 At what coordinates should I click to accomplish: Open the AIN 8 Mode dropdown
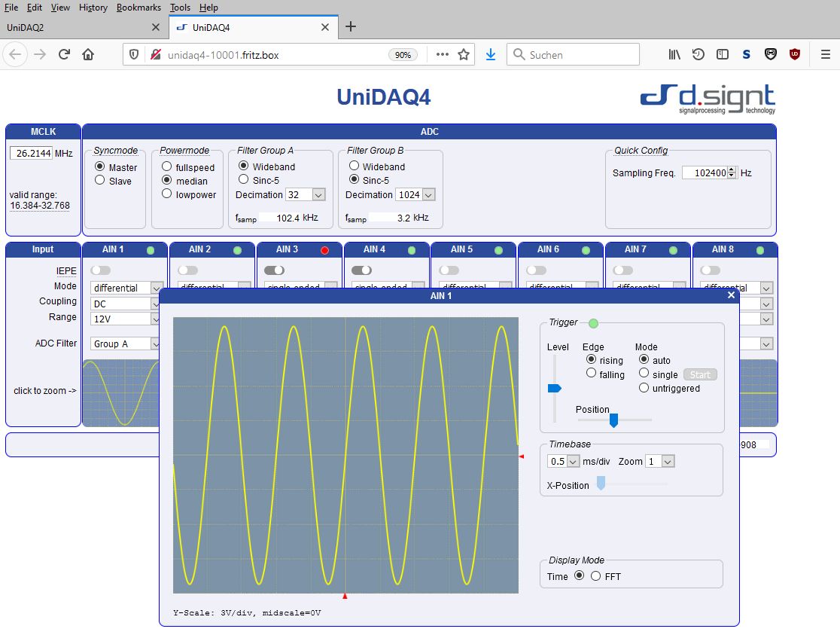737,288
